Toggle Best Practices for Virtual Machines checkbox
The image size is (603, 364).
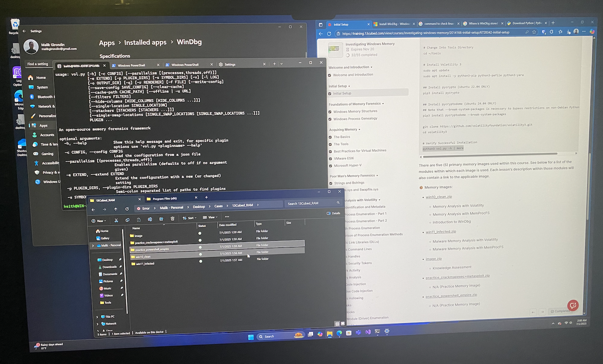coord(330,151)
